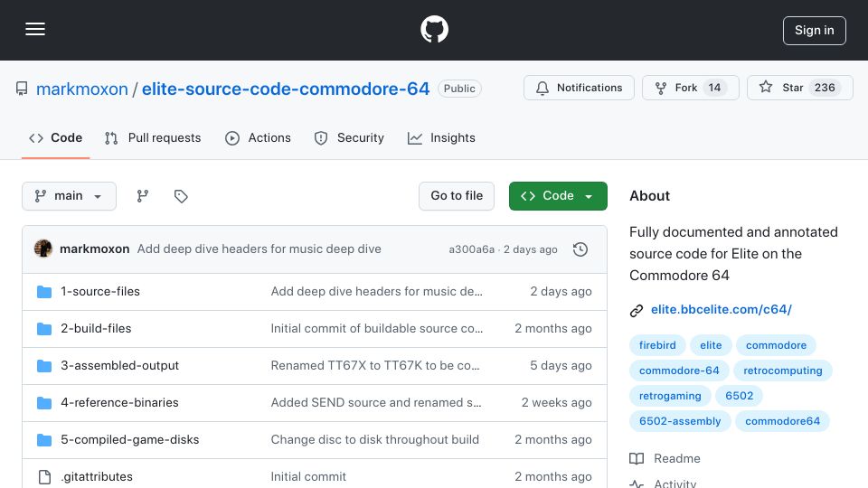The width and height of the screenshot is (868, 488).
Task: Open commit 'Change disc to disk throughout build'
Action: (374, 440)
